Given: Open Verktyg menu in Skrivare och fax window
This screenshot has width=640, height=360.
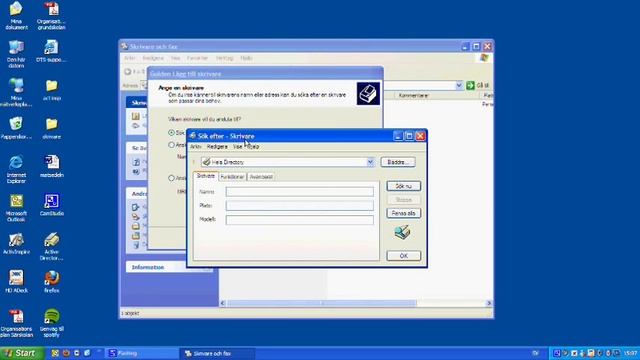Looking at the screenshot, I should [224, 58].
